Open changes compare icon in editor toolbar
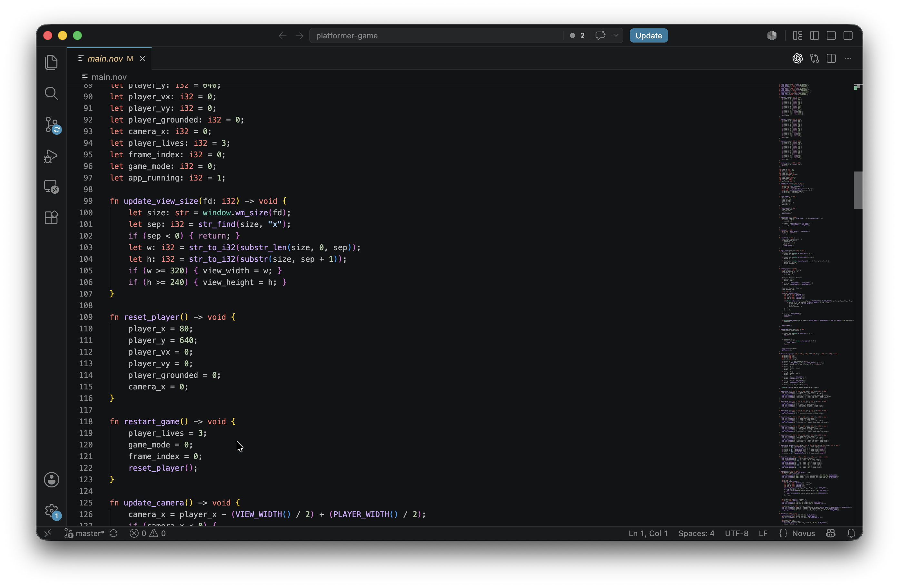 point(815,58)
